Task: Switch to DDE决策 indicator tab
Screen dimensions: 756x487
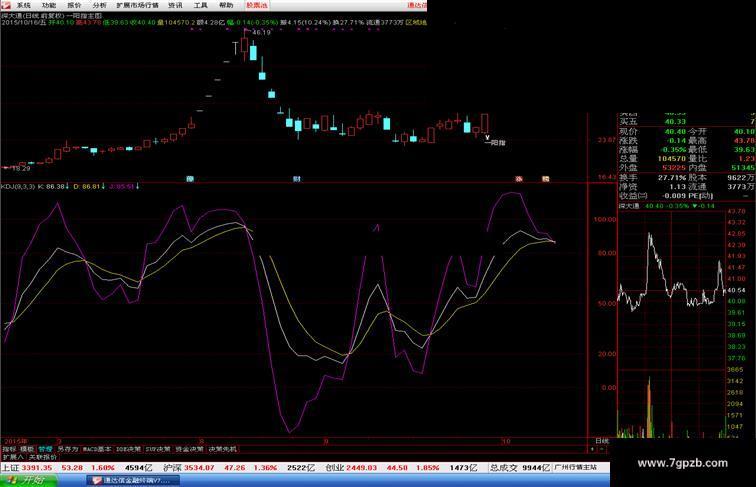Action: point(128,449)
